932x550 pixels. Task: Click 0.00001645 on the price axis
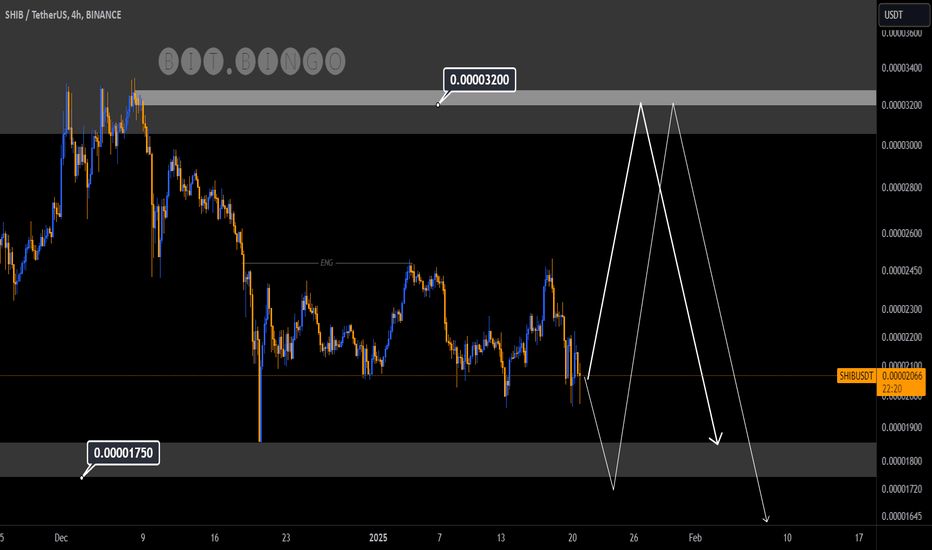(902, 516)
